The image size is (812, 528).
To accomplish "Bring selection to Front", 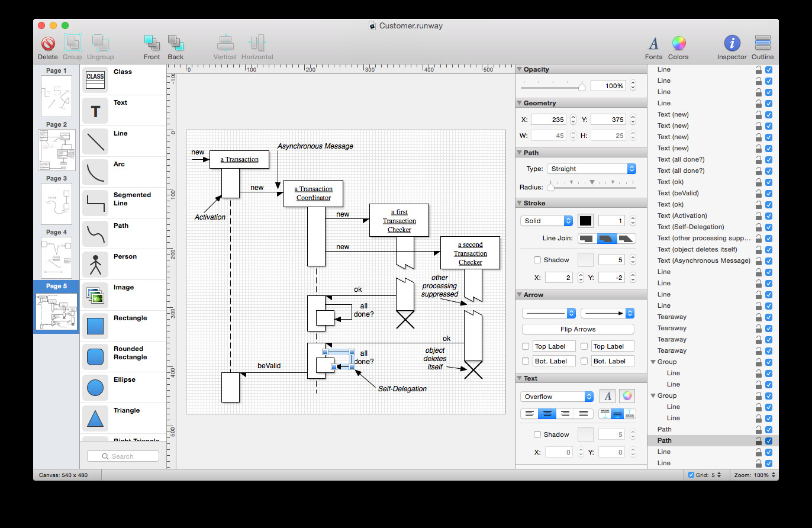I will pos(152,43).
